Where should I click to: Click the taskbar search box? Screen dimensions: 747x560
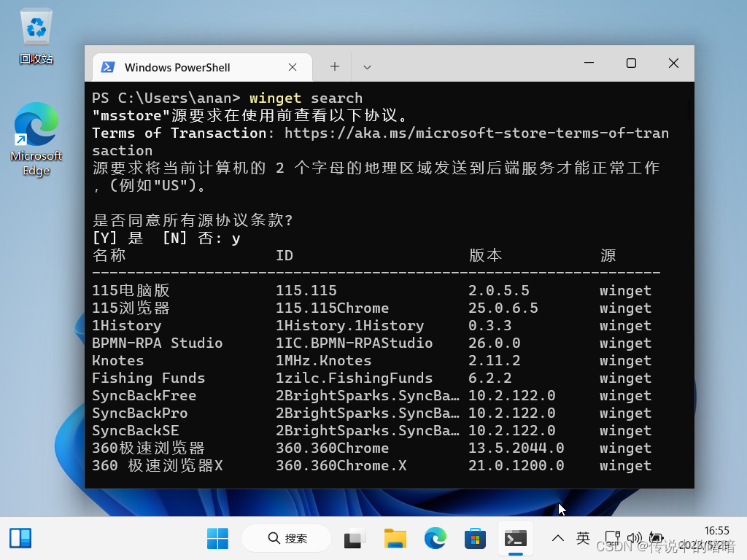click(x=287, y=539)
